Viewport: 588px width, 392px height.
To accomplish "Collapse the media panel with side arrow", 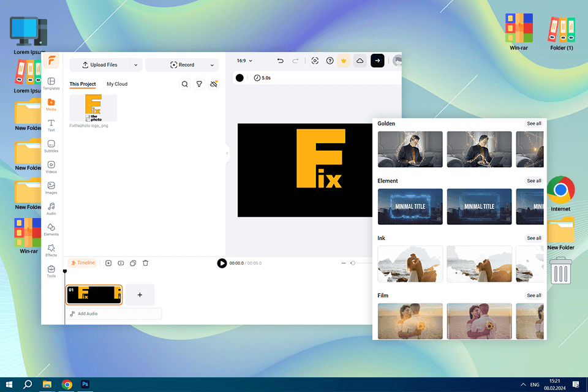I will pos(227,153).
